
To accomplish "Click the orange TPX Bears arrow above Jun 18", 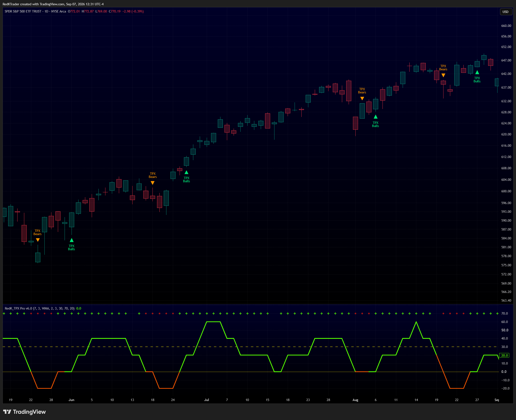I will 152,183.
